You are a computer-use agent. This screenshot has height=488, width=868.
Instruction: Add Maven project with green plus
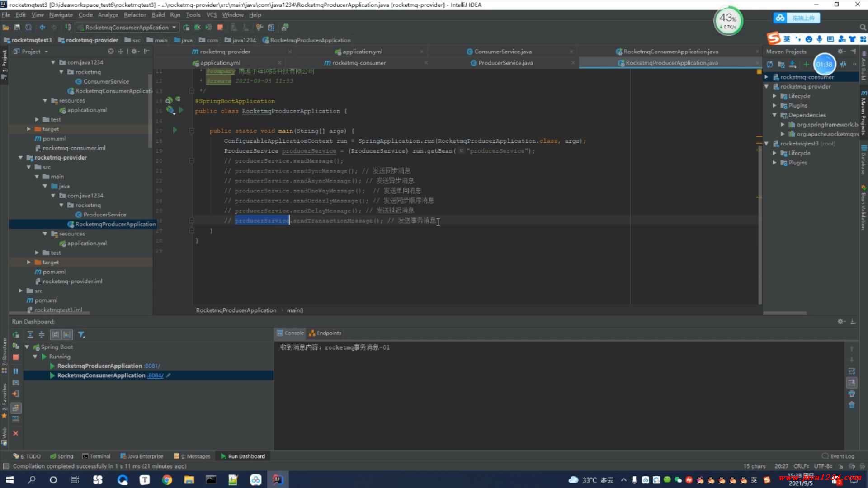click(x=806, y=64)
